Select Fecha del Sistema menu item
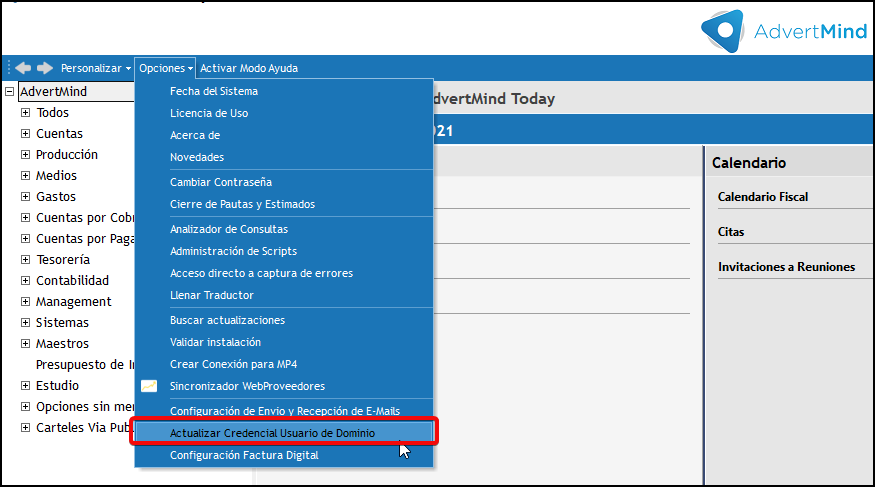Image resolution: width=875 pixels, height=487 pixels. 284,91
